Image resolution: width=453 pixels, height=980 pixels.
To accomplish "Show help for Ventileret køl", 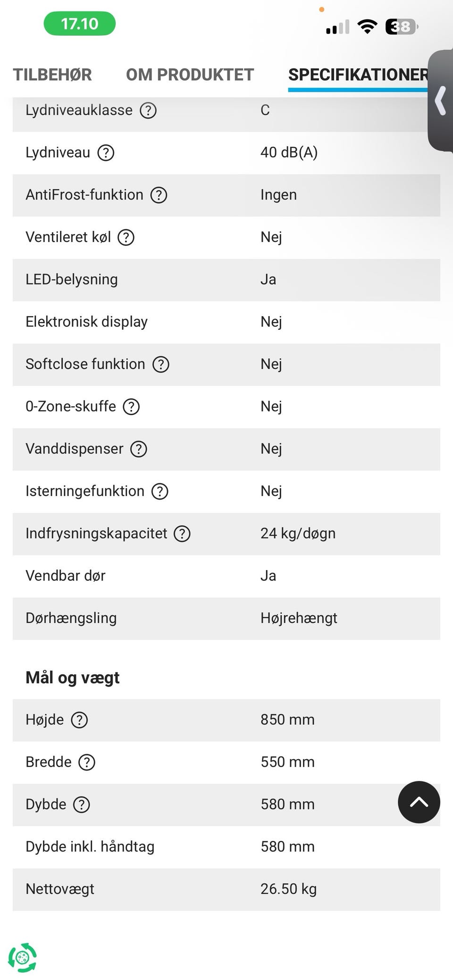I will [126, 237].
